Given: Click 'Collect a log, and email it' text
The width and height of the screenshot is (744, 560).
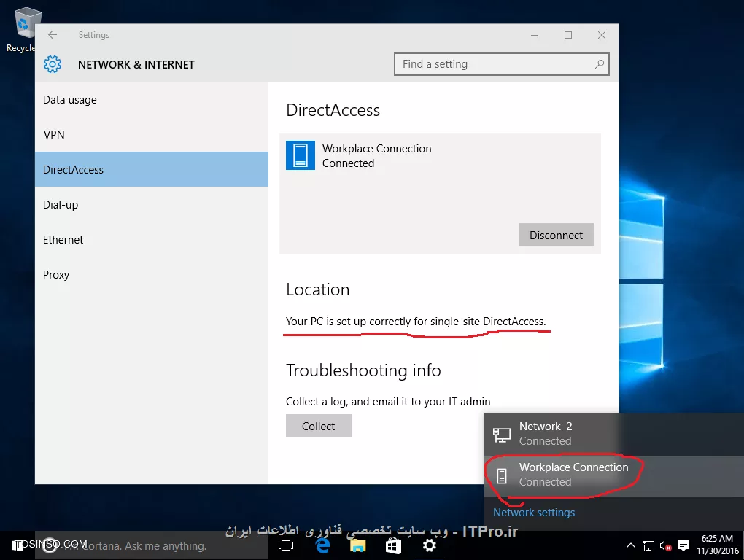Looking at the screenshot, I should pyautogui.click(x=388, y=402).
